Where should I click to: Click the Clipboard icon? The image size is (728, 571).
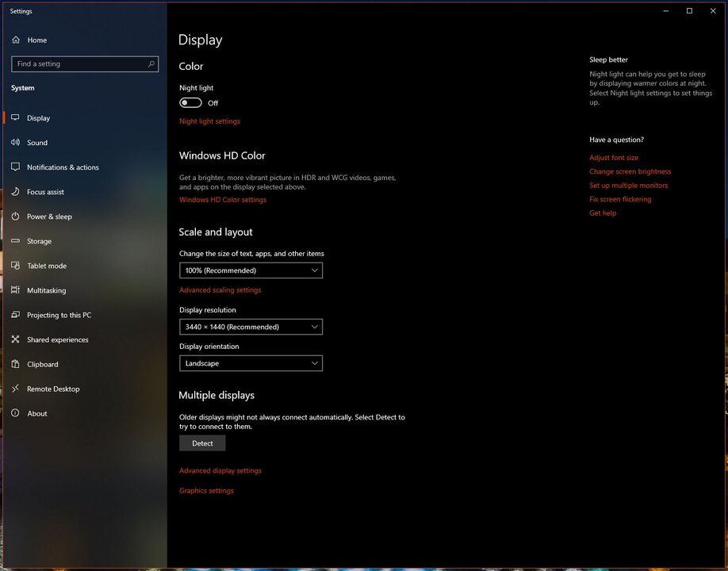click(x=15, y=364)
